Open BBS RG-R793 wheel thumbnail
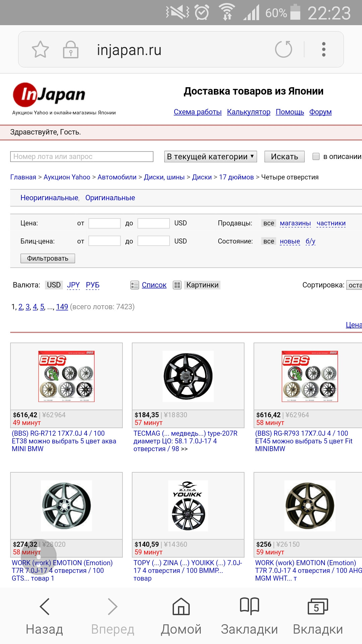Screen dimensions: 362x644 pyautogui.click(x=310, y=376)
